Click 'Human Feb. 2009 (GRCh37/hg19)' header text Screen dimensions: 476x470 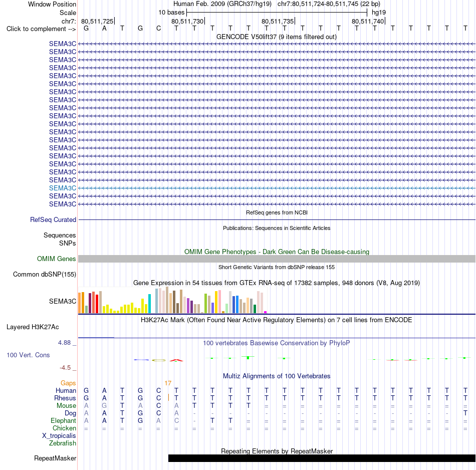(222, 4)
